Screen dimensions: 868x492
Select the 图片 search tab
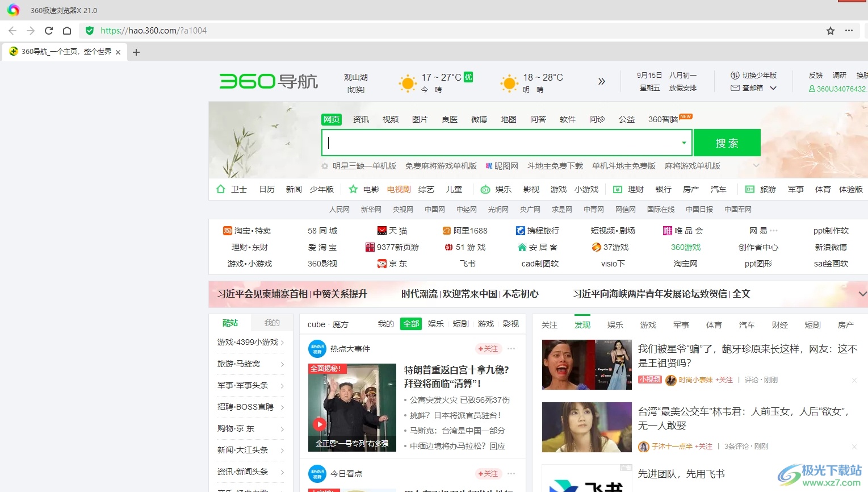coord(420,119)
